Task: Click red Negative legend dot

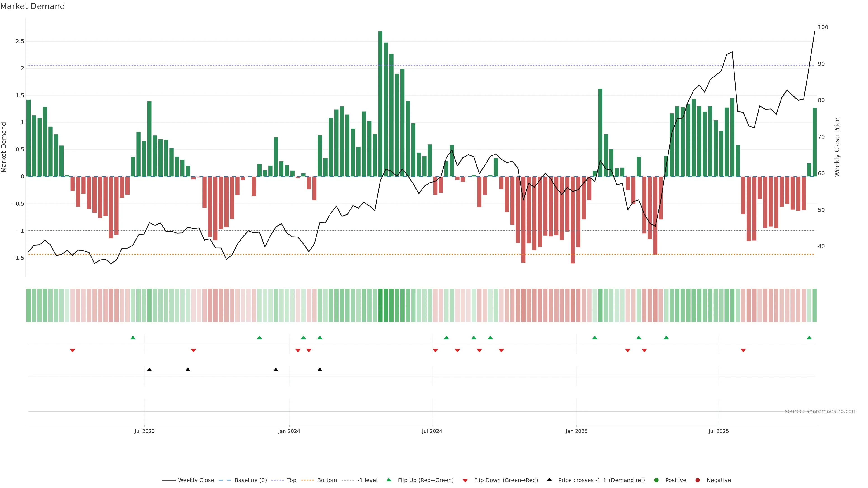Action: point(698,480)
